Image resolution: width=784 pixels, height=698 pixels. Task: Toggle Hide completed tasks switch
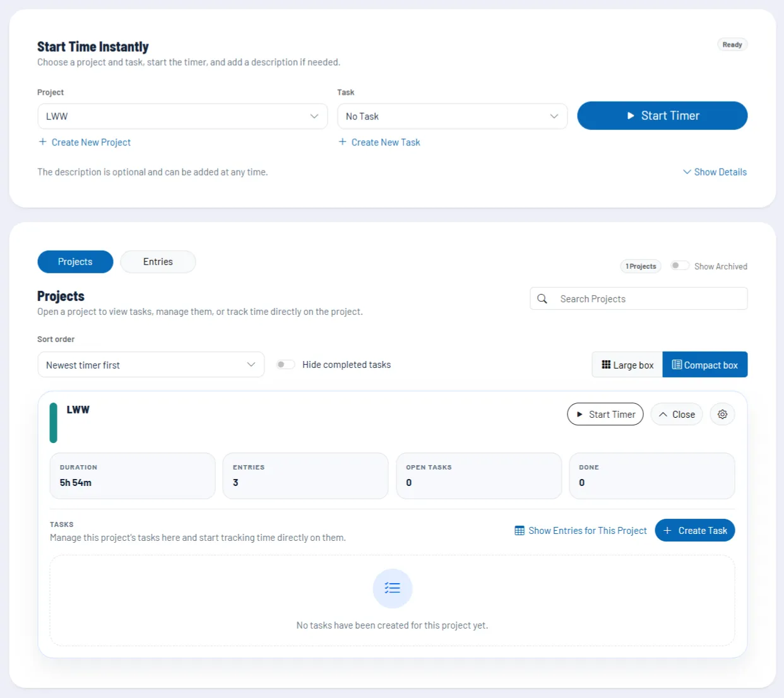(285, 365)
